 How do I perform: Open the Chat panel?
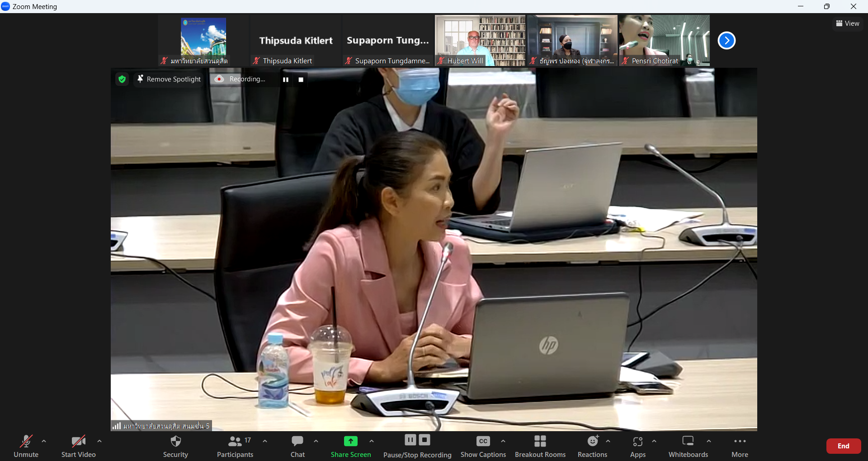[297, 442]
